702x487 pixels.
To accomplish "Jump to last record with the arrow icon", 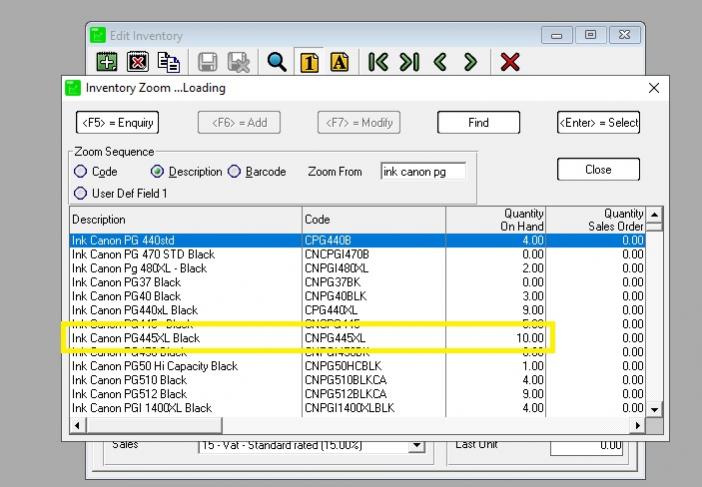I will click(409, 62).
